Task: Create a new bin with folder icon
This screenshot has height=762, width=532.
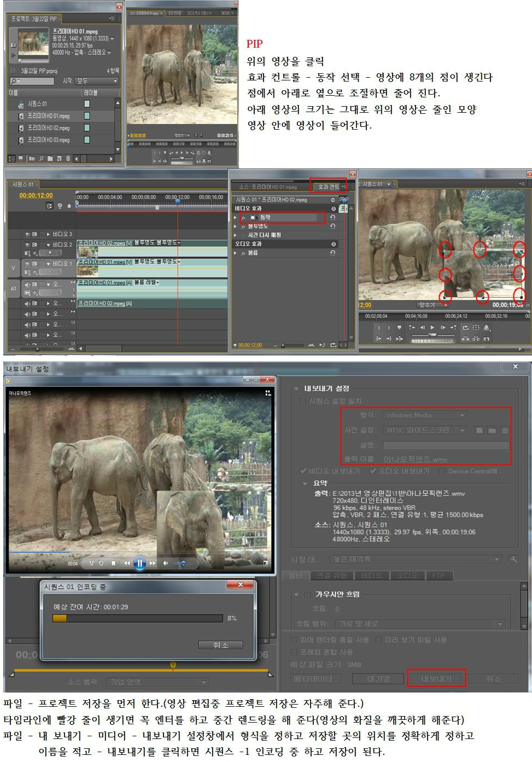Action: (50, 159)
